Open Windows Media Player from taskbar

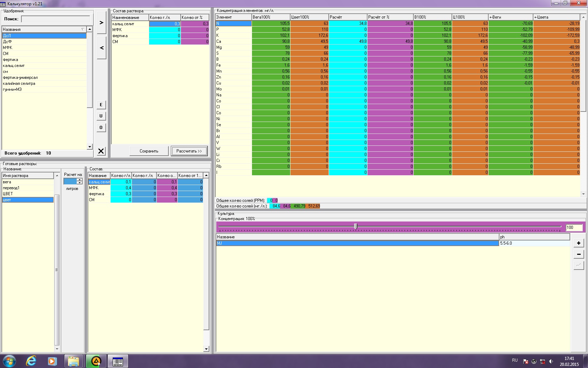[x=52, y=361]
